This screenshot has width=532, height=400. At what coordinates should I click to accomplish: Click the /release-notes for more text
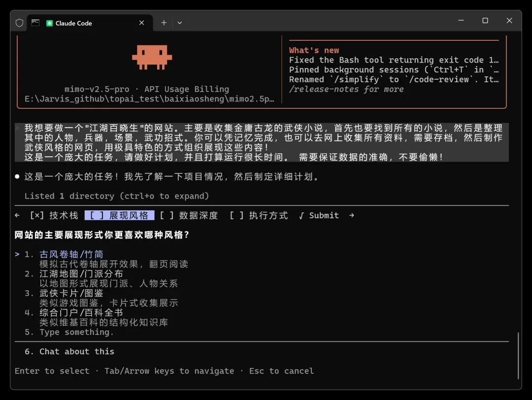point(346,89)
